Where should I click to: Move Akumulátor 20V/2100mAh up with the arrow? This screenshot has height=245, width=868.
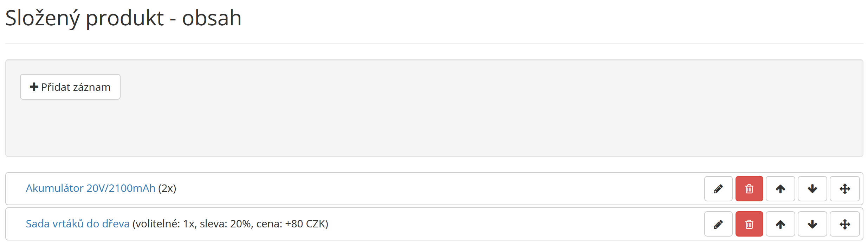pos(780,189)
